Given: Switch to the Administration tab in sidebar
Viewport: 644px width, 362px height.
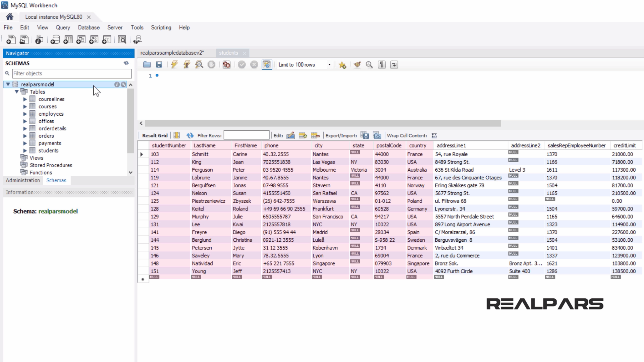Looking at the screenshot, I should tap(22, 180).
